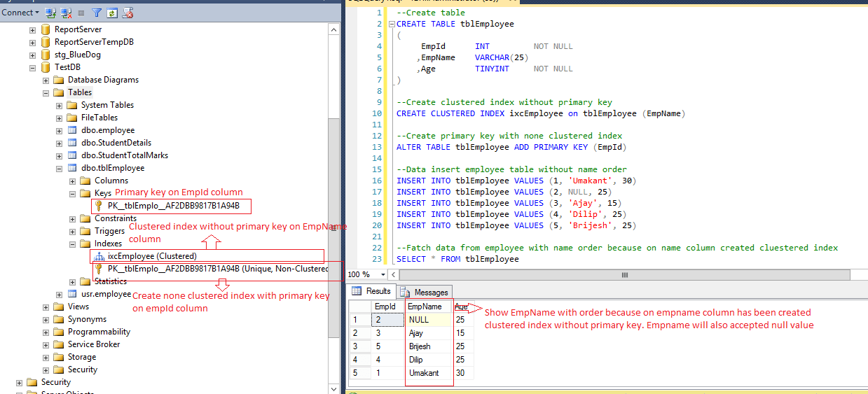The image size is (868, 394).
Task: Click the Object Explorer scroll up arrow
Action: coord(333,29)
